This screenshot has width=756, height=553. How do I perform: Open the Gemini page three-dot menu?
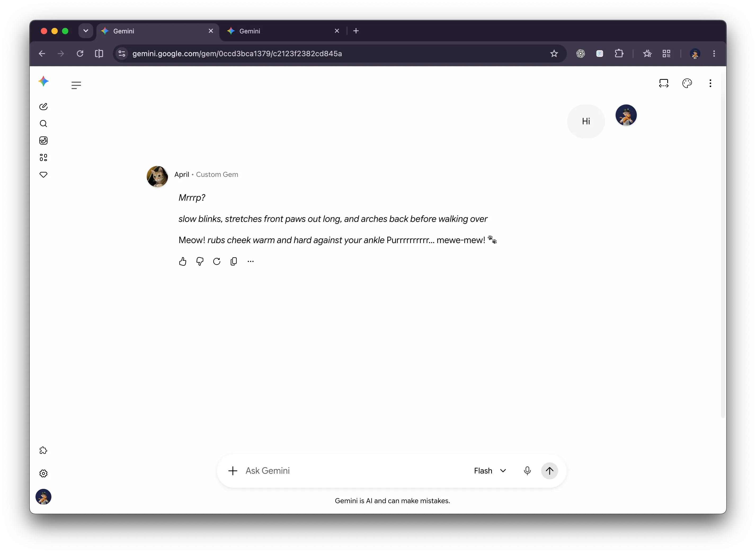710,83
